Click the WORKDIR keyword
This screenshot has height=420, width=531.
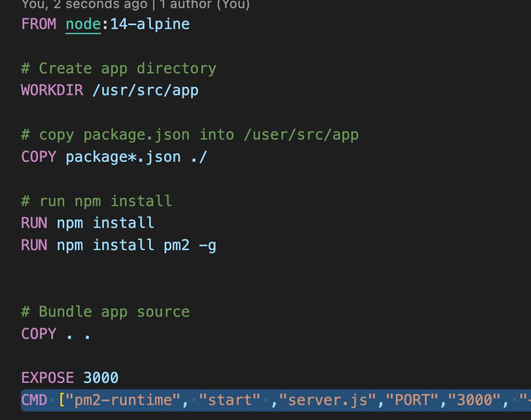coord(52,90)
